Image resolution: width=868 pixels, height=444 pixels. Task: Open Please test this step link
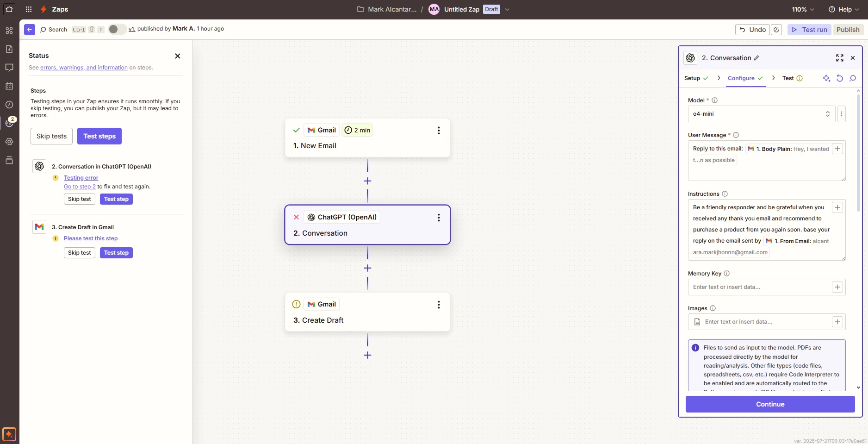coord(91,238)
